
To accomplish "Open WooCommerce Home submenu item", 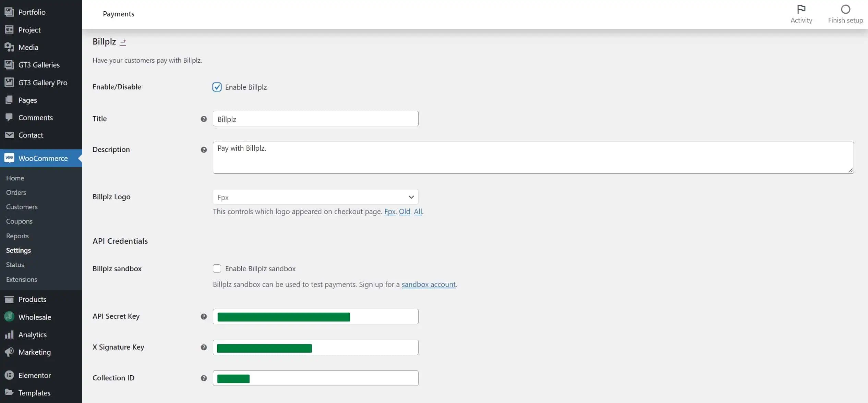I will (x=15, y=178).
